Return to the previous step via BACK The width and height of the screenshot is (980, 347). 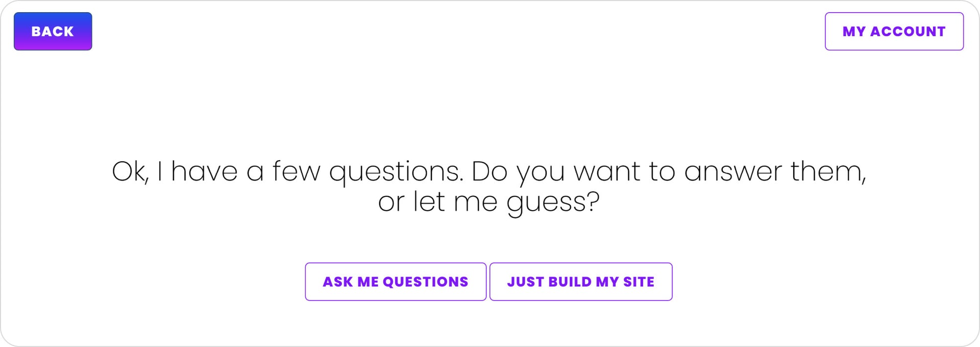pyautogui.click(x=53, y=31)
